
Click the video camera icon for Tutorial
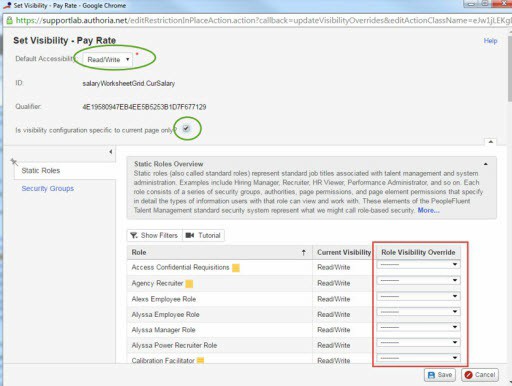tap(190, 235)
